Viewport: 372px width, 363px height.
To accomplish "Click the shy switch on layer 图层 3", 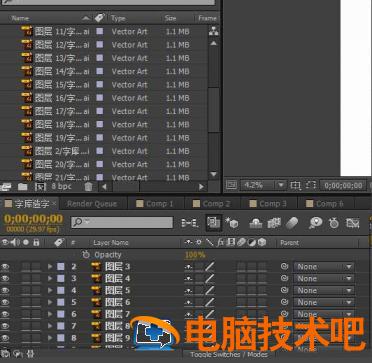I will click(188, 267).
